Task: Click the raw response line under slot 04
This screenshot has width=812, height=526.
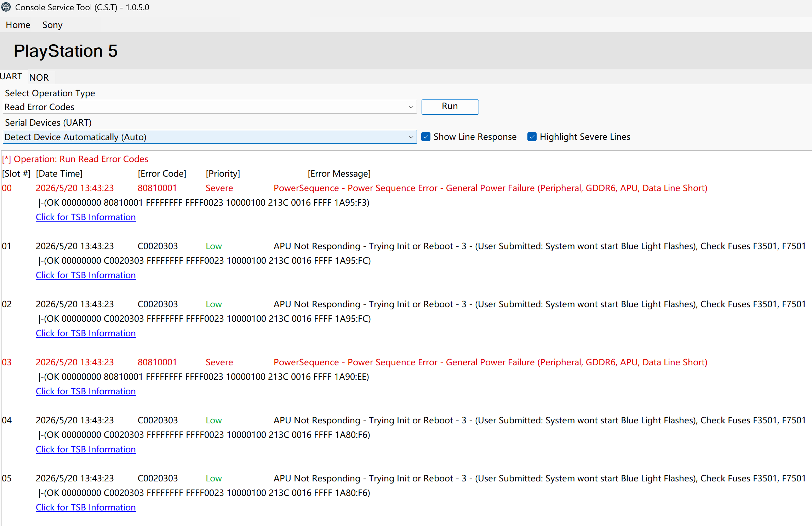Action: click(x=204, y=435)
